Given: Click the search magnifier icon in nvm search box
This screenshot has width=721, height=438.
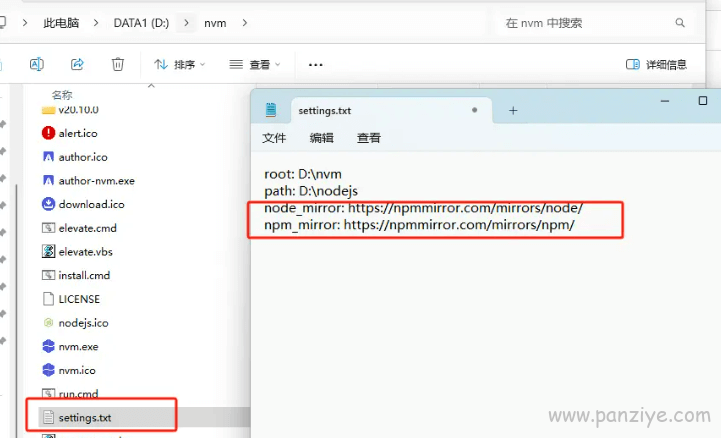Looking at the screenshot, I should click(x=680, y=23).
